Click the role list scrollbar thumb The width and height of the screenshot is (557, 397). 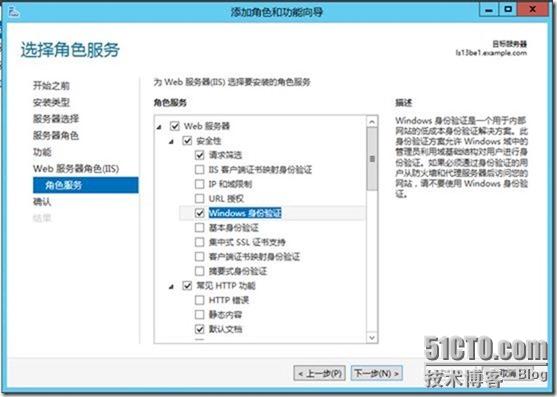pyautogui.click(x=372, y=159)
